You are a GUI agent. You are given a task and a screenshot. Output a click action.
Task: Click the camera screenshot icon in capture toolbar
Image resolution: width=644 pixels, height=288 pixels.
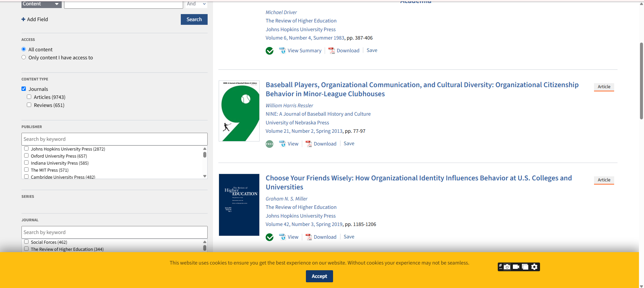(x=507, y=267)
